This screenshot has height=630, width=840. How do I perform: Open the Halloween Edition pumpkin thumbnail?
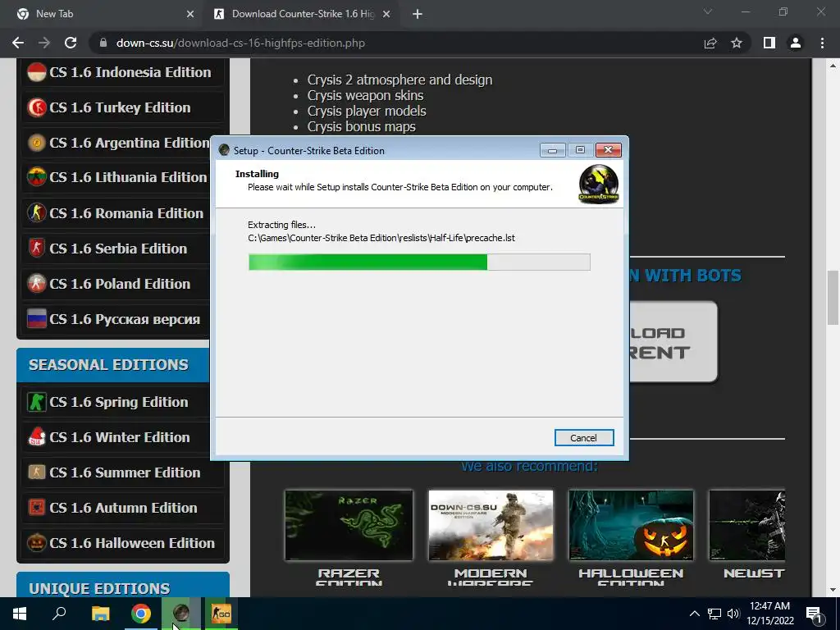tap(631, 525)
